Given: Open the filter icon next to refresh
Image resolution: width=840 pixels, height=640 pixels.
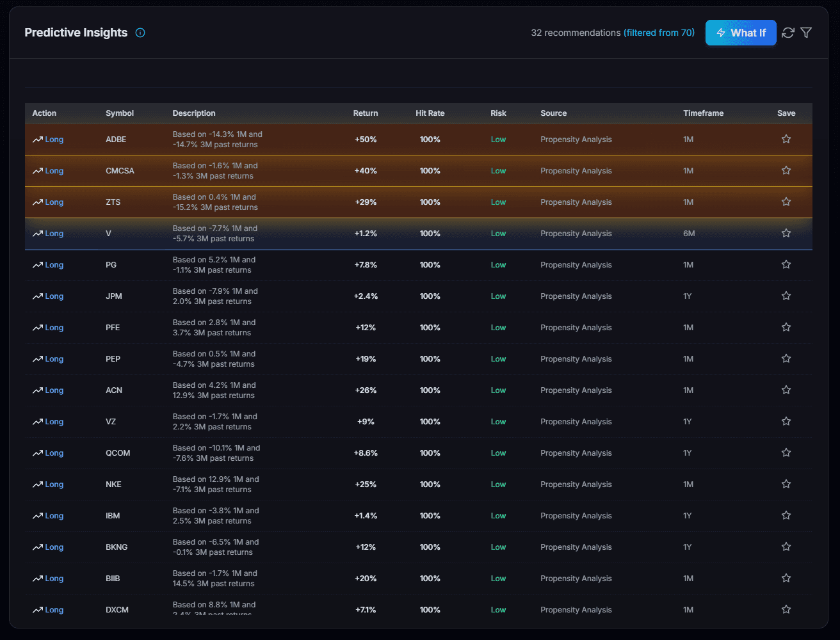Looking at the screenshot, I should coord(806,33).
